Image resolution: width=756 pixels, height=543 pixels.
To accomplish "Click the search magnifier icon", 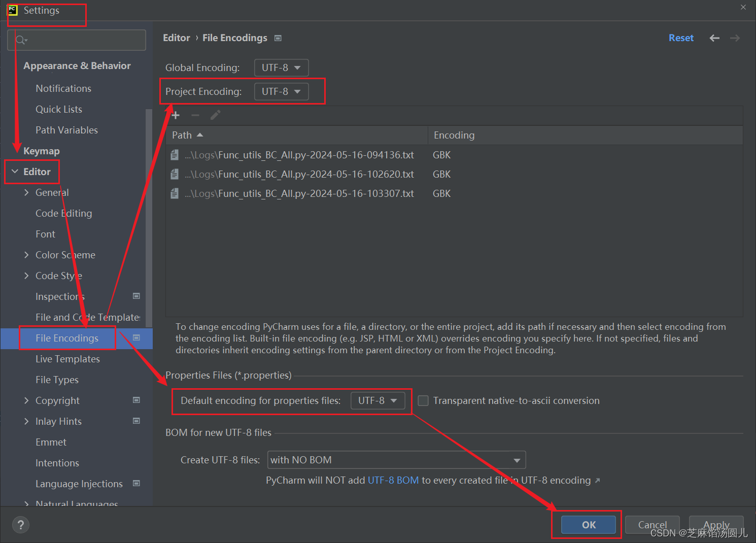I will pos(21,40).
